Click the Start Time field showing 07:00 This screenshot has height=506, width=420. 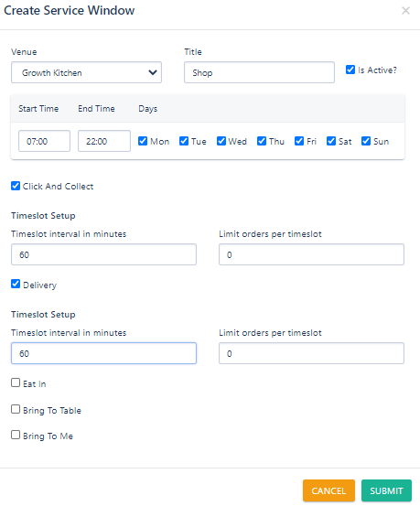(x=44, y=141)
